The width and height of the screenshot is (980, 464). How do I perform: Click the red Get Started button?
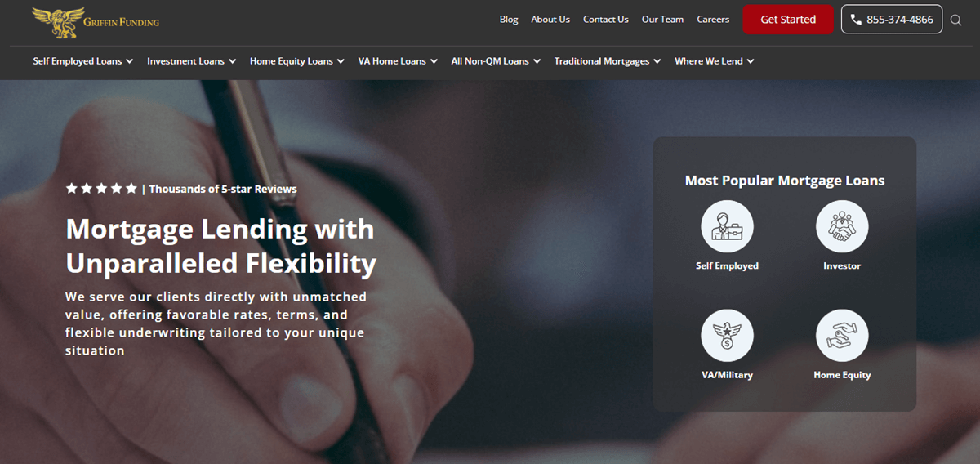pos(788,20)
